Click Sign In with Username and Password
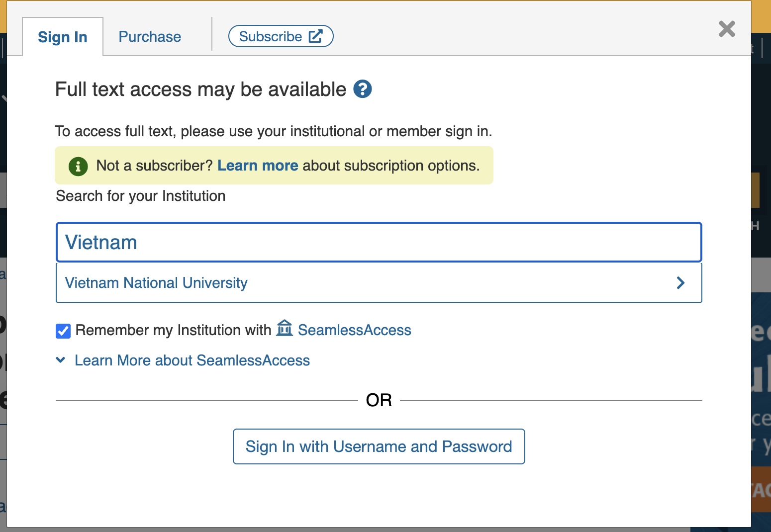This screenshot has width=771, height=532. click(379, 446)
